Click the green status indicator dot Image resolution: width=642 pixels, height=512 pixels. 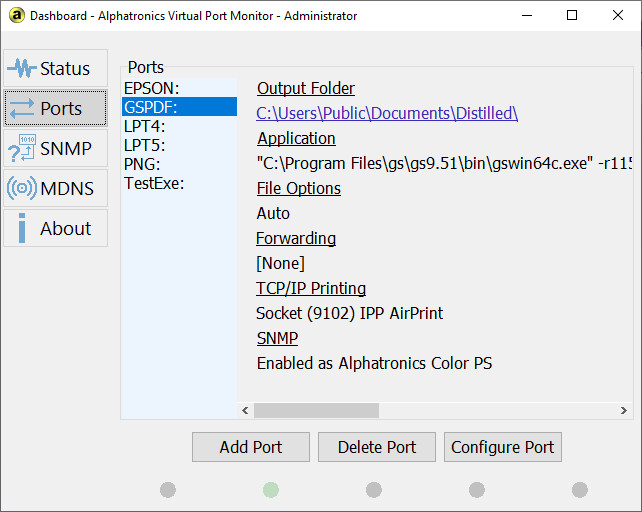pos(271,489)
